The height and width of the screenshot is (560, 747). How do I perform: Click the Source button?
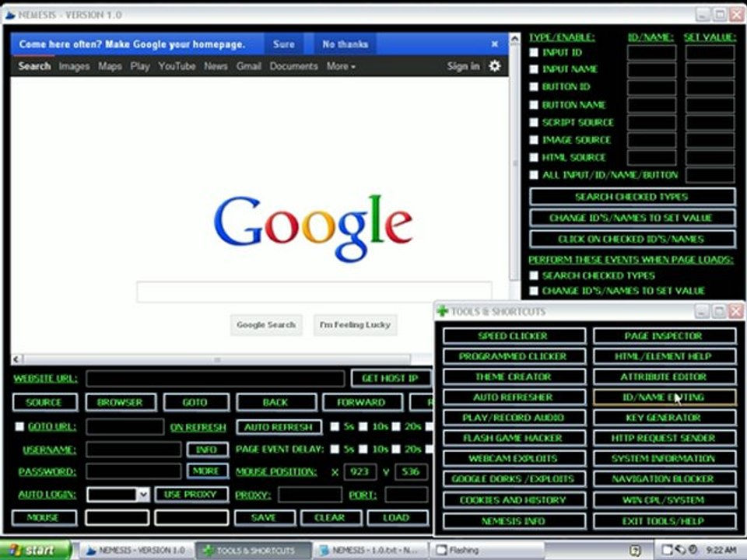point(44,402)
